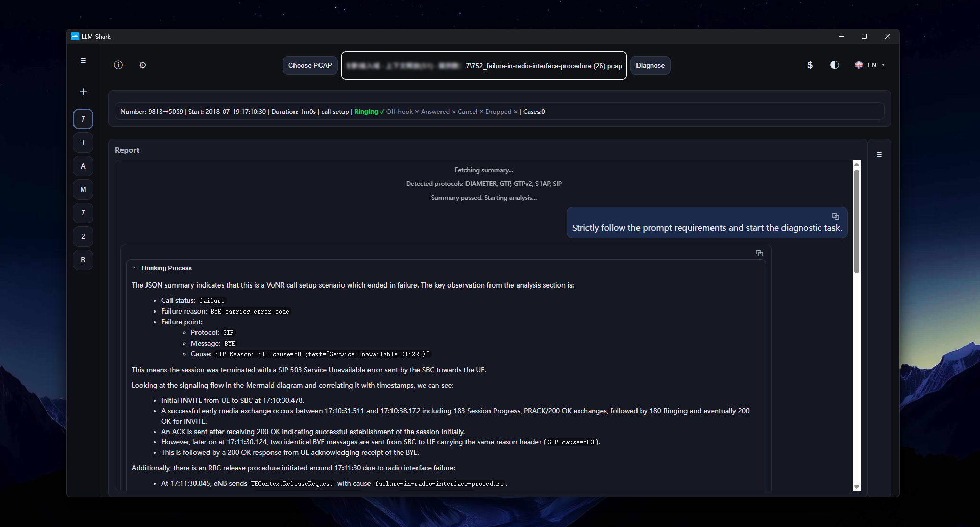Collapse the Thinking Process section

coord(134,268)
